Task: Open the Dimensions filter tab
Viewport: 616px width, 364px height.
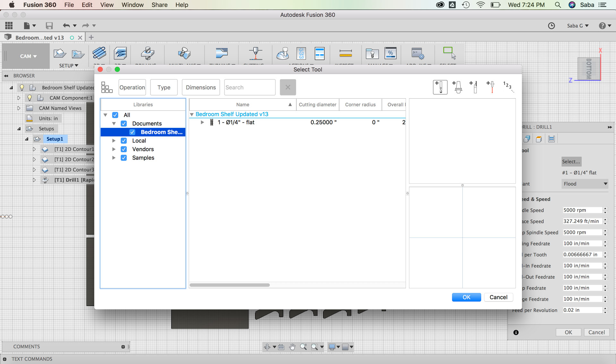Action: 201,87
